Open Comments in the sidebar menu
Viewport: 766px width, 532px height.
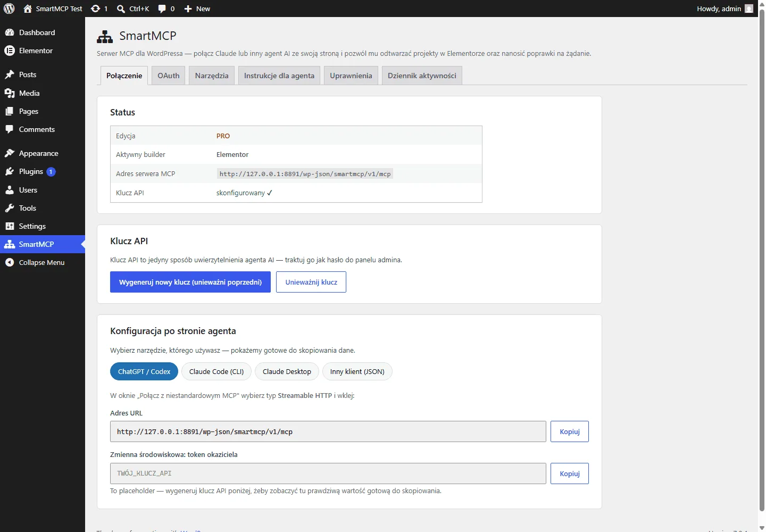point(43,129)
